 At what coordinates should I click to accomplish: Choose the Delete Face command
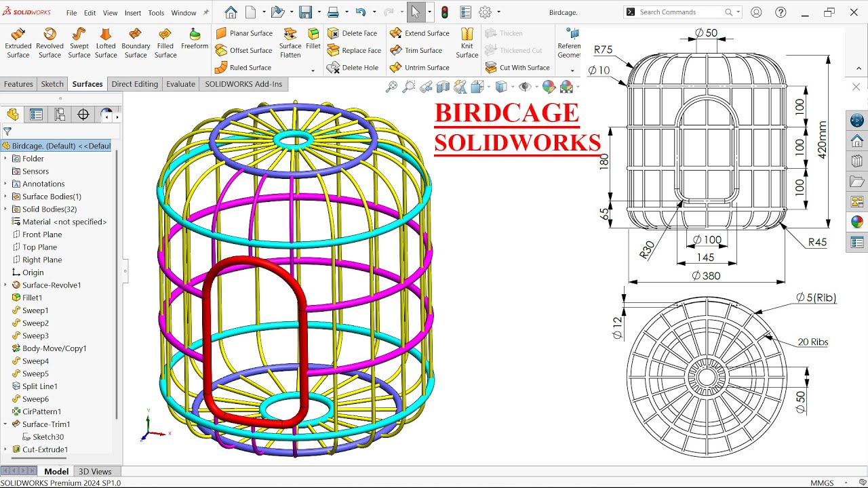coord(352,33)
